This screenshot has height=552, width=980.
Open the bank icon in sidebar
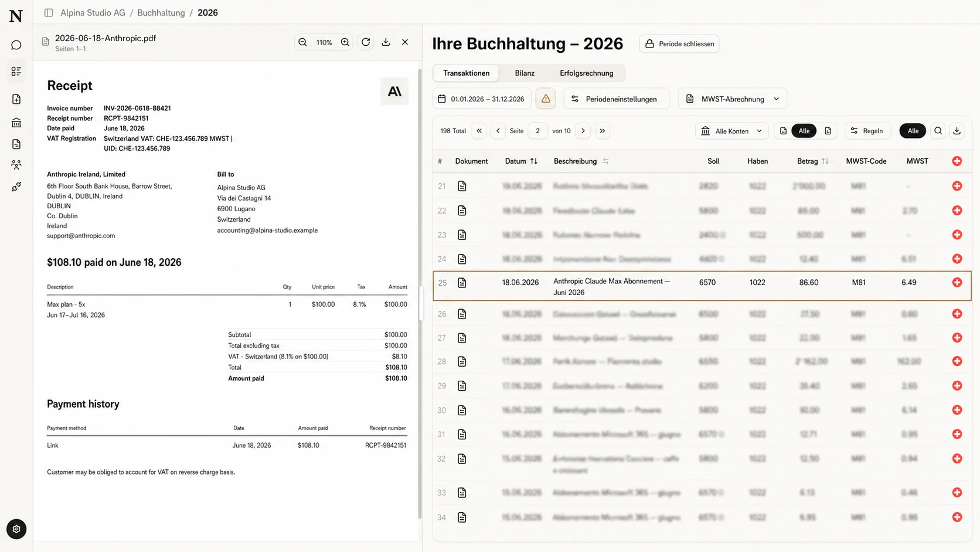16,123
